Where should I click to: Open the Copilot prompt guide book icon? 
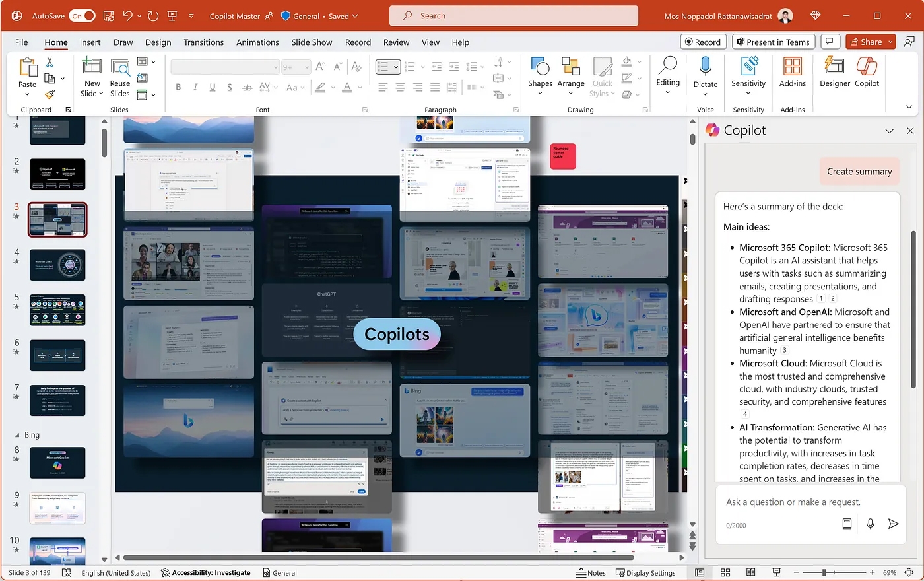pos(847,524)
